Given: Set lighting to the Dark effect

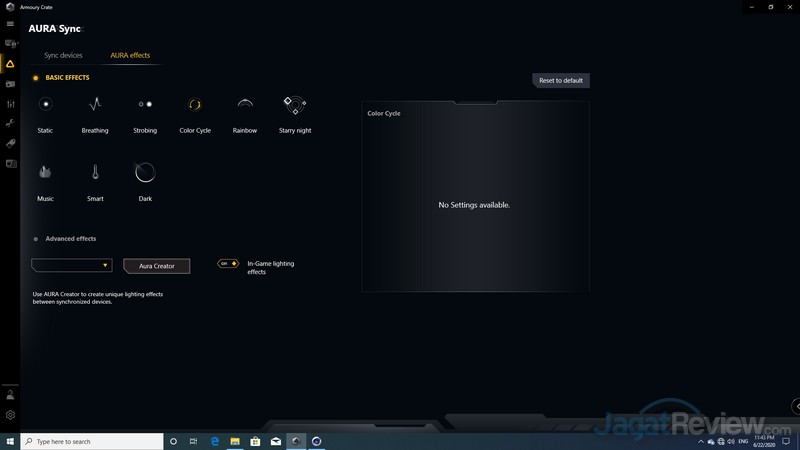Looking at the screenshot, I should (145, 172).
